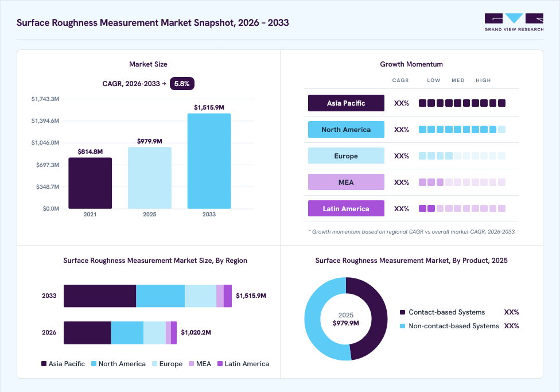This screenshot has width=560, height=392.
Task: Click the 2025 market size bar
Action: point(150,178)
